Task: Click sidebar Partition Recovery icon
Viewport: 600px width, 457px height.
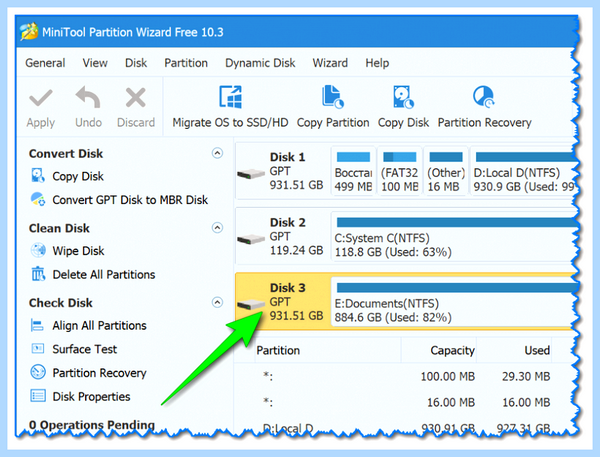Action: [38, 372]
